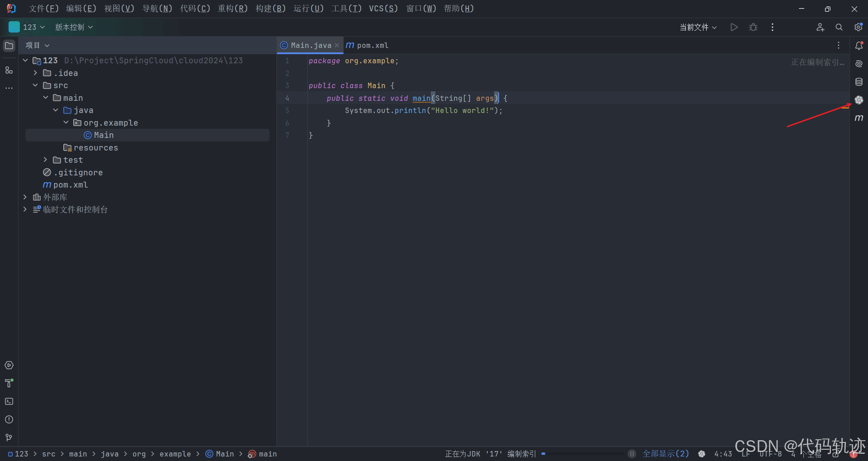Collapse the src folder
Viewport: 868px width, 461px height.
(35, 85)
